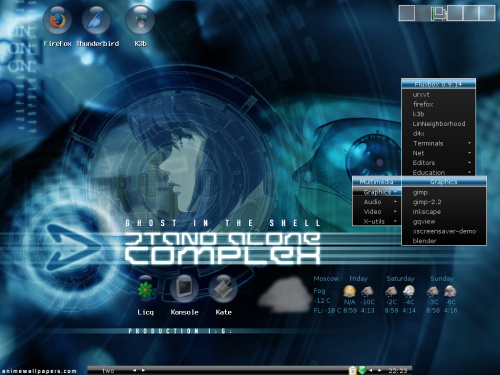Click previous workspace arrow beside 'two'
500x375 pixels.
tap(134, 370)
